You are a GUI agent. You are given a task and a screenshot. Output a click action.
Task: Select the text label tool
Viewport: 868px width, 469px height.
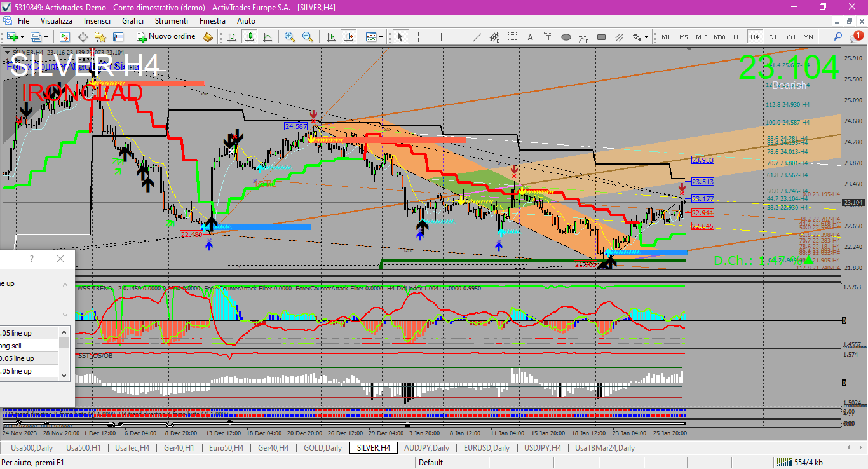coord(548,37)
